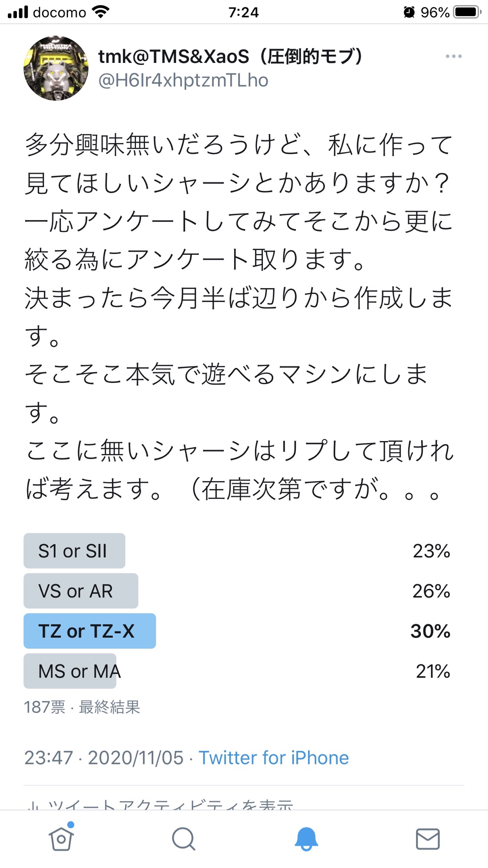The height and width of the screenshot is (868, 488).
Task: Tap the 7:24 status bar clock
Action: (244, 12)
